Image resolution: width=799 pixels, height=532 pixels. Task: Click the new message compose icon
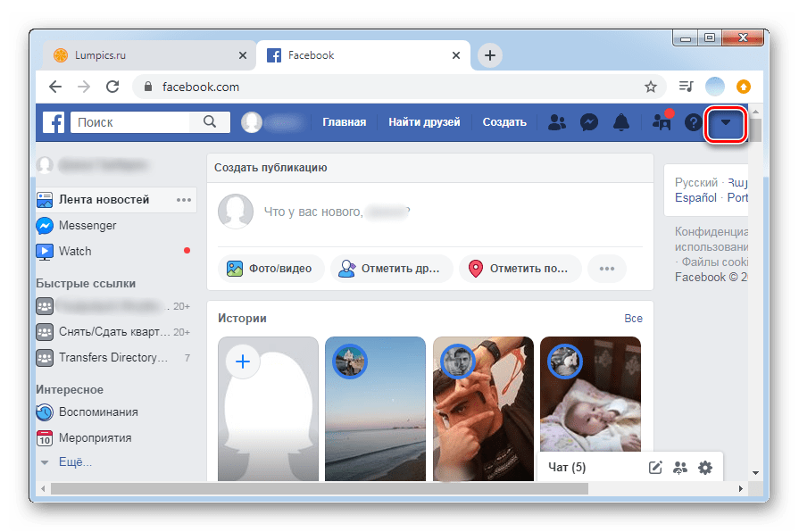pyautogui.click(x=655, y=467)
